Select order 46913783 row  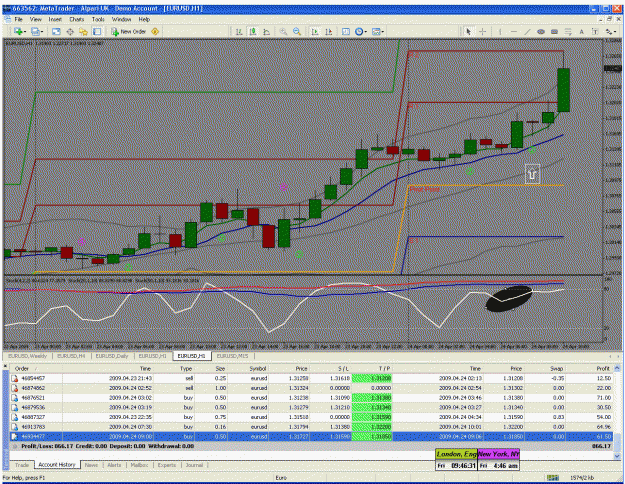(311, 427)
